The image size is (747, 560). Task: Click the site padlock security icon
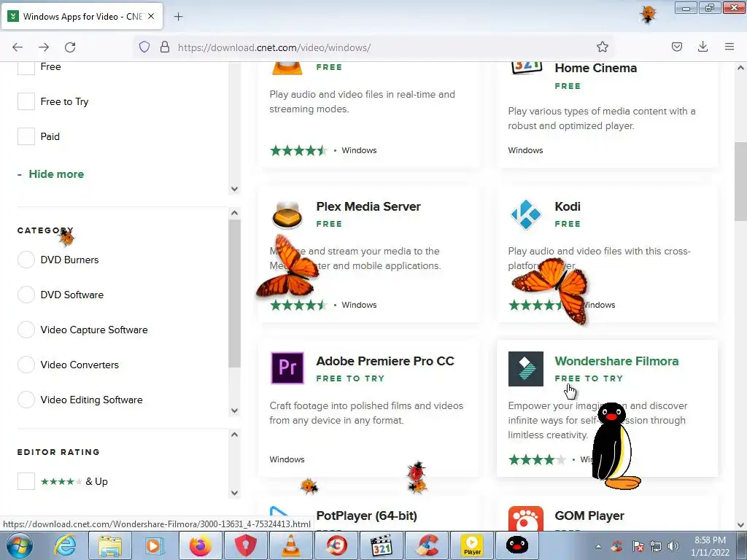[x=165, y=47]
